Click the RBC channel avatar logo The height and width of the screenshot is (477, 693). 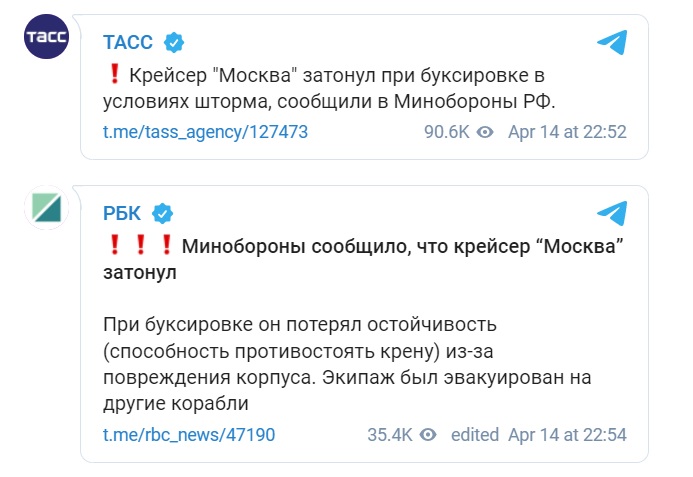click(46, 207)
